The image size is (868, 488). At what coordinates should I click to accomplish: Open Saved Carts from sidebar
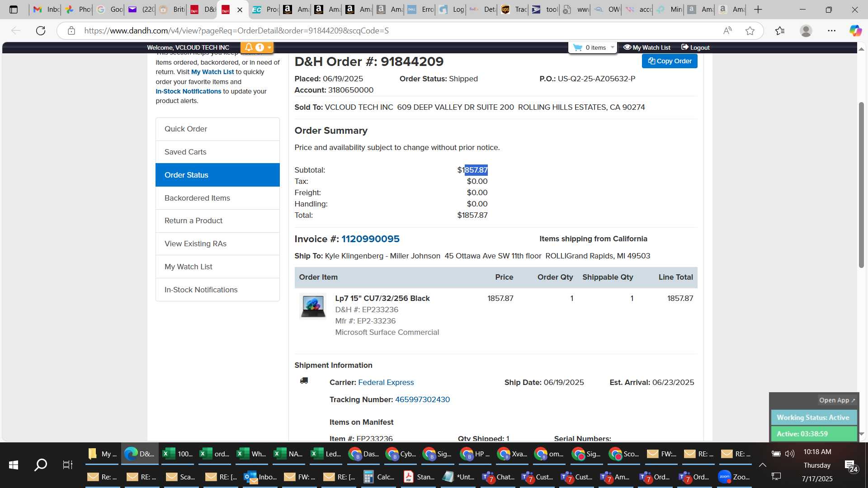[x=217, y=152]
